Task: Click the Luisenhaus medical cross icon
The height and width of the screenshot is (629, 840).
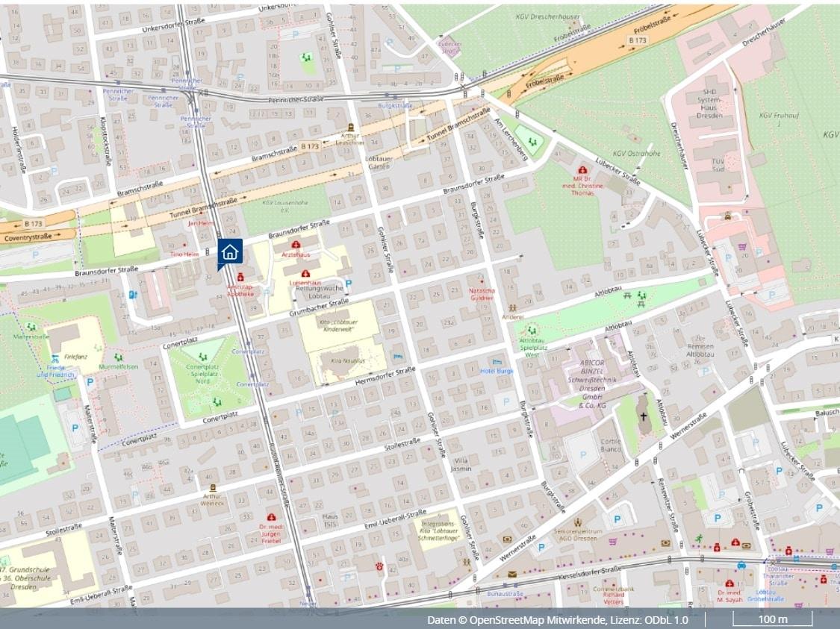Action: pos(305,274)
